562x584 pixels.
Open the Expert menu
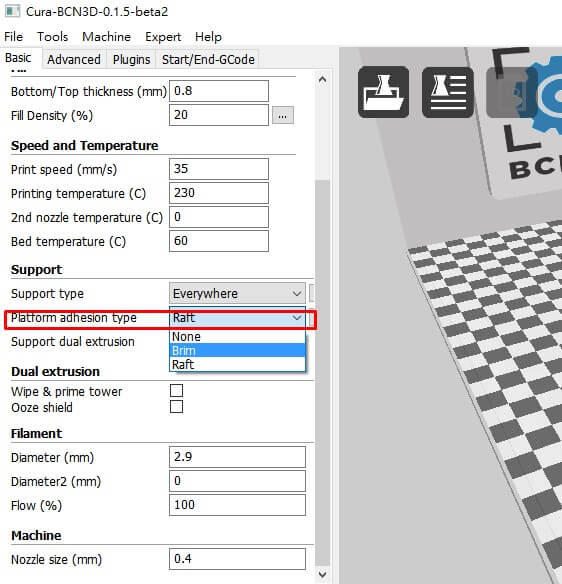point(163,37)
